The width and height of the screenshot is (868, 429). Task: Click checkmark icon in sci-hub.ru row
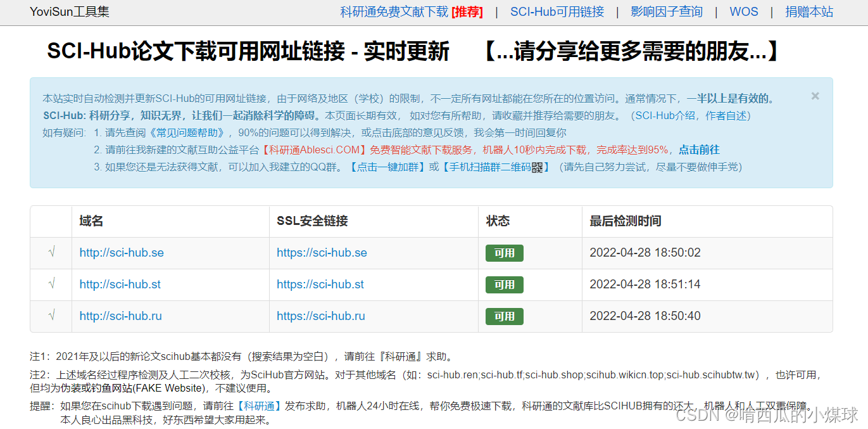coord(51,316)
